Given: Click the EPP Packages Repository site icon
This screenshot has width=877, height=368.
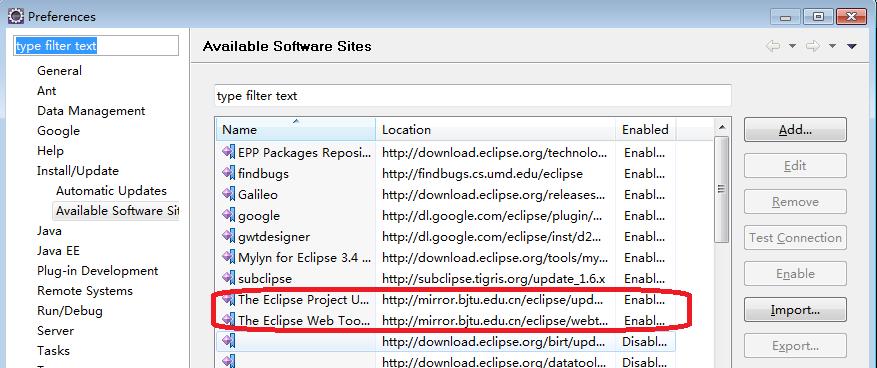Looking at the screenshot, I should click(228, 152).
